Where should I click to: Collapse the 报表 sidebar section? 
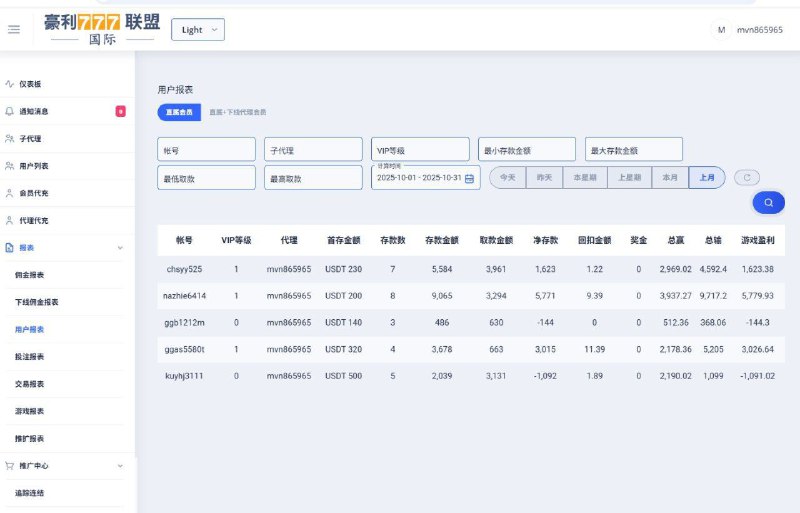pos(120,247)
